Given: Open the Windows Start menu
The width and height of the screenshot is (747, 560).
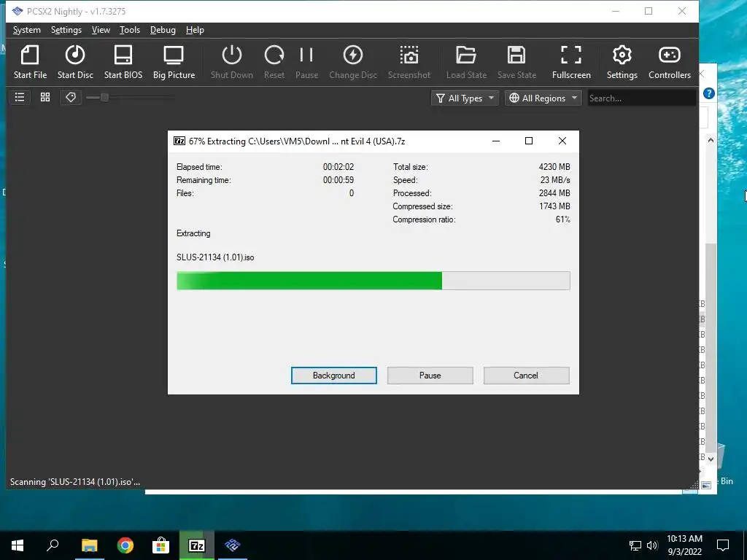Looking at the screenshot, I should click(18, 545).
